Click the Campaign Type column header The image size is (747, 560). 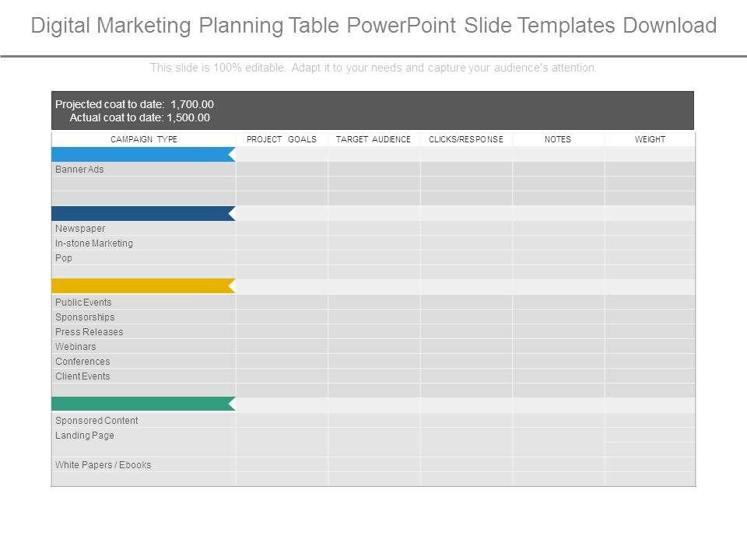pos(144,139)
